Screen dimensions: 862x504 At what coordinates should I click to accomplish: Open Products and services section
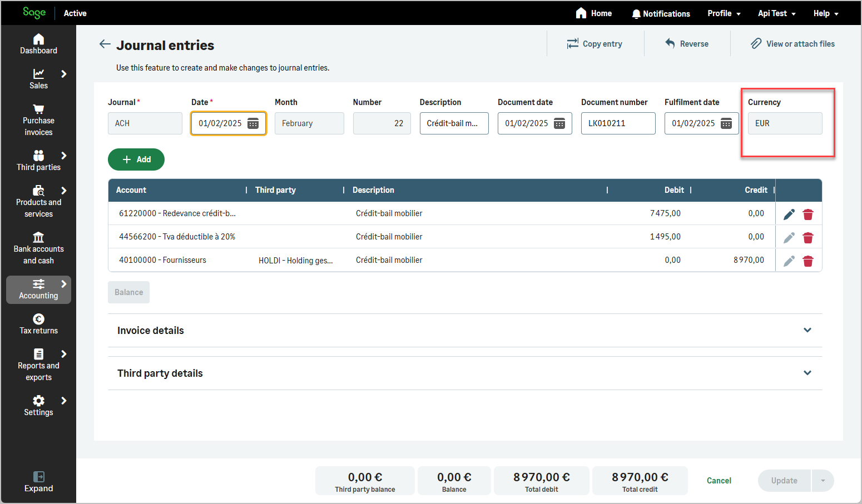point(38,202)
